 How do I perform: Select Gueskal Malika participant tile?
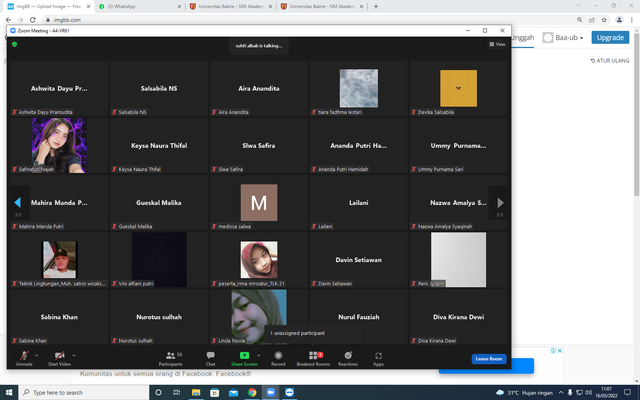[159, 202]
